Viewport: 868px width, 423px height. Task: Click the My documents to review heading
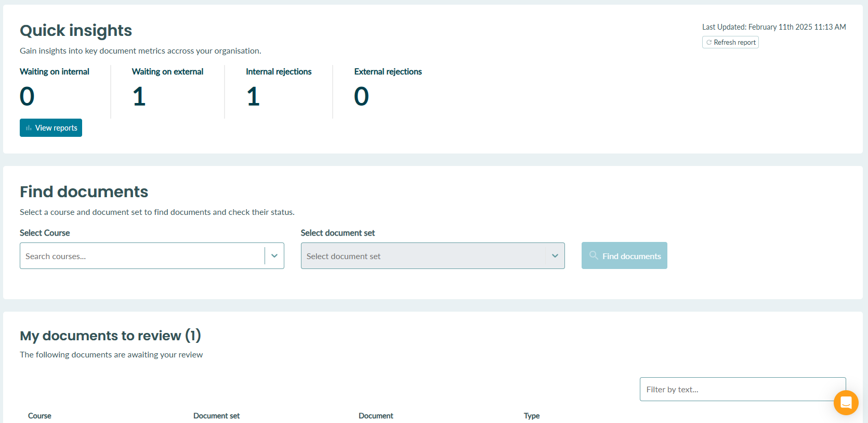tap(110, 336)
